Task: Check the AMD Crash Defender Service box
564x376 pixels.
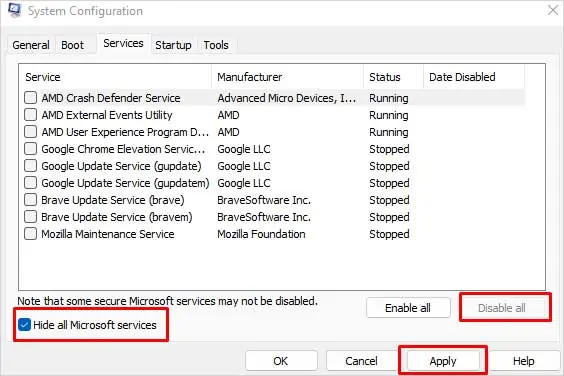Action: click(x=31, y=98)
